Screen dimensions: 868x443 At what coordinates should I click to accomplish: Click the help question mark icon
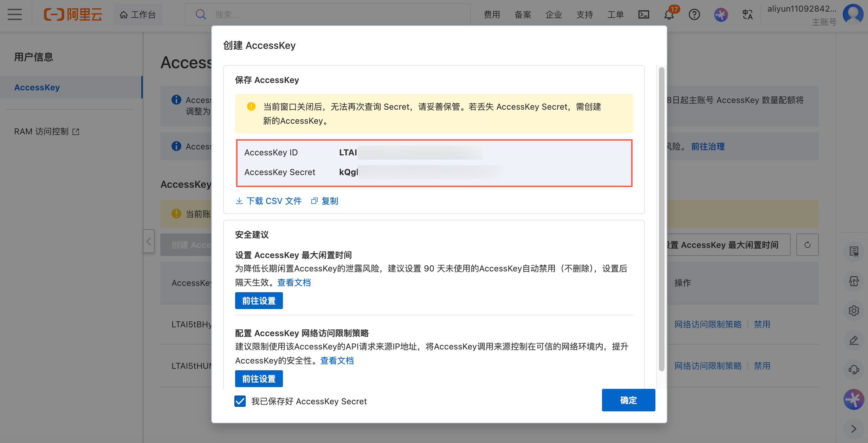click(694, 14)
